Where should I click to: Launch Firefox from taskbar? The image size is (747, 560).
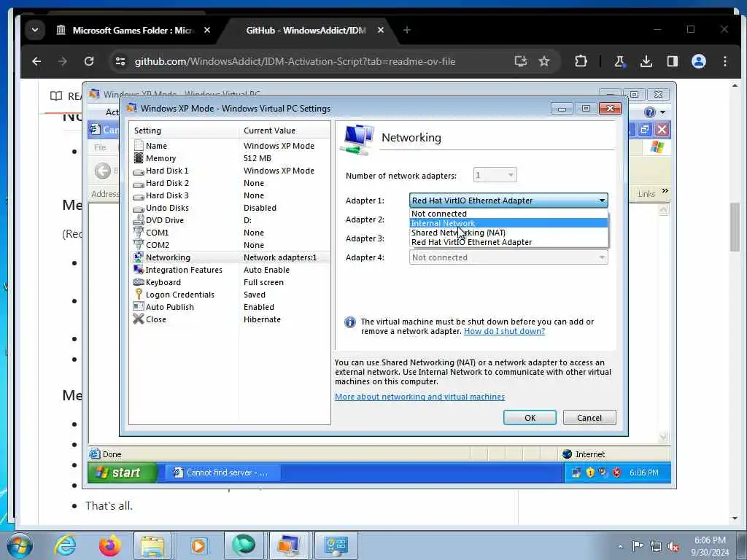pos(109,545)
